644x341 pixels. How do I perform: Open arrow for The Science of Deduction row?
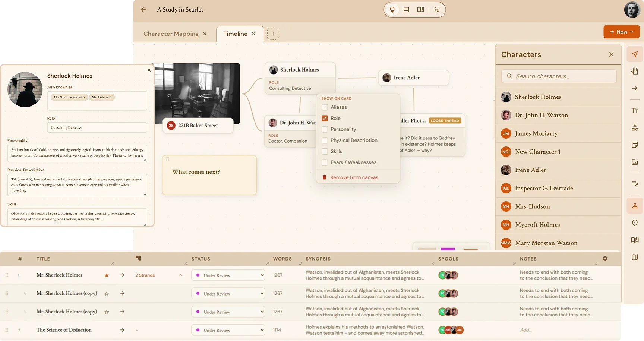coord(122,330)
